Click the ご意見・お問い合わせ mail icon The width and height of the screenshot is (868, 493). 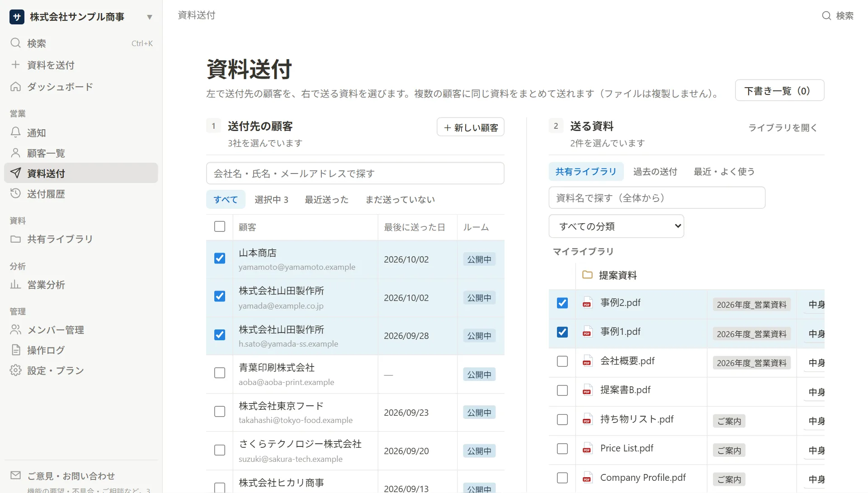(16, 475)
